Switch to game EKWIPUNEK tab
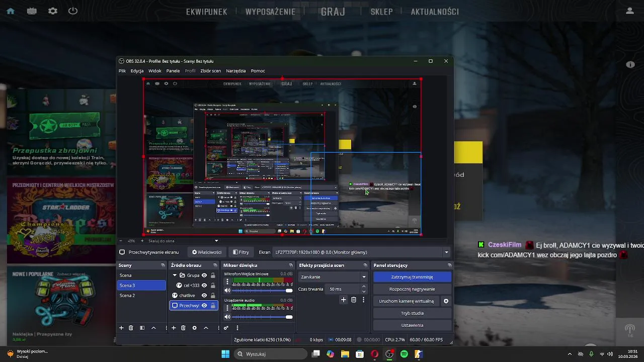 pos(207,12)
